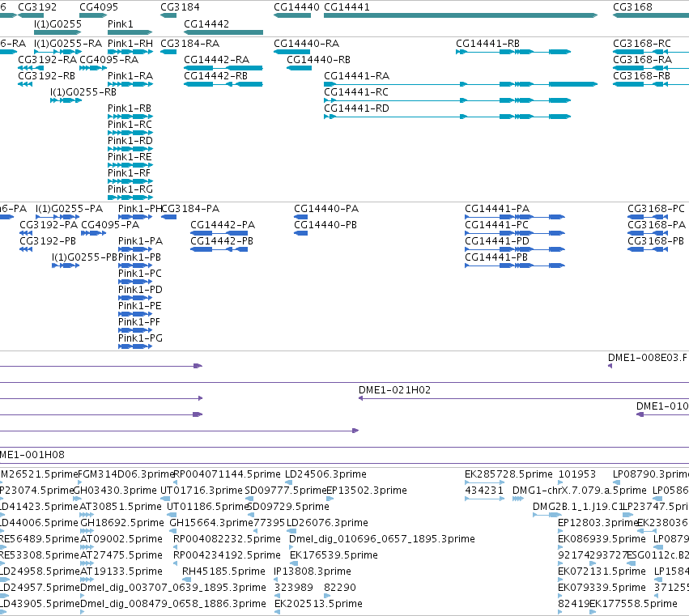
Task: Select the CG14442-RB transcript label
Action: pos(215,76)
